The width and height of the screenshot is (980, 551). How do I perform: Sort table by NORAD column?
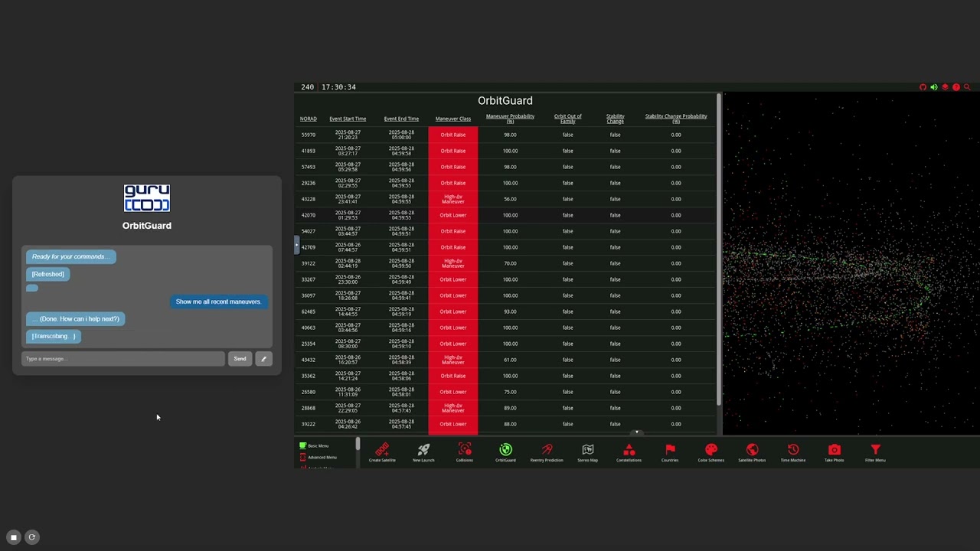pyautogui.click(x=309, y=119)
